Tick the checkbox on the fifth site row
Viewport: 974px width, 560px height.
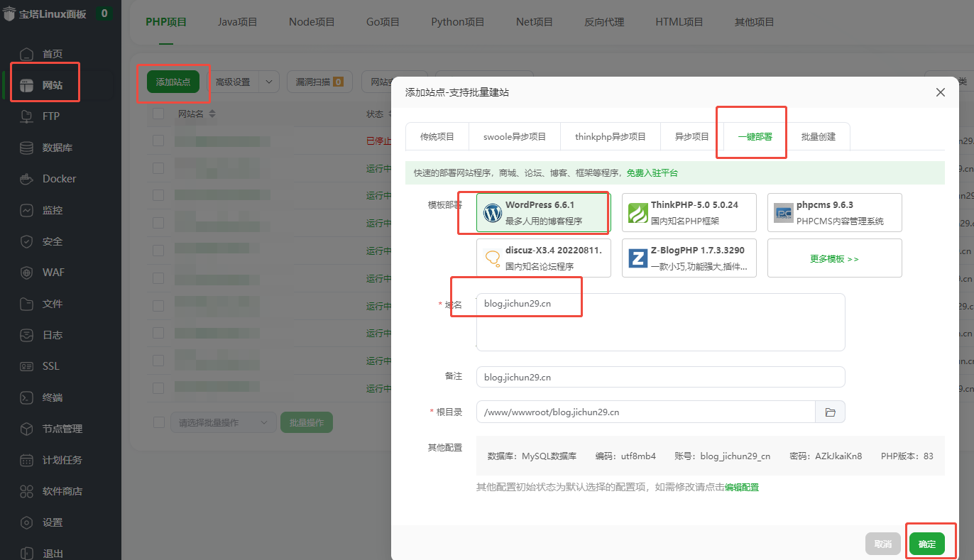(158, 251)
